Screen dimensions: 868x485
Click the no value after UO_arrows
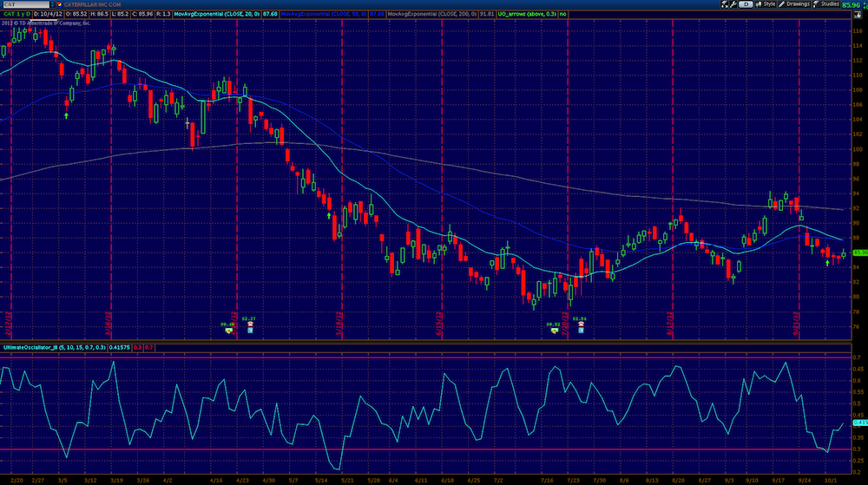(x=562, y=14)
